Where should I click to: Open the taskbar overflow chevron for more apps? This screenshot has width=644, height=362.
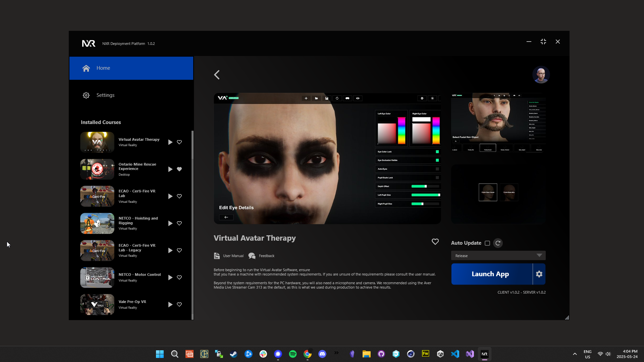tap(336, 353)
